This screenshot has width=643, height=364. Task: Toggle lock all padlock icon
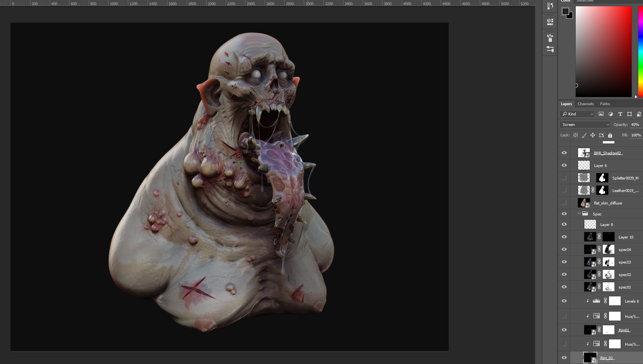click(610, 135)
